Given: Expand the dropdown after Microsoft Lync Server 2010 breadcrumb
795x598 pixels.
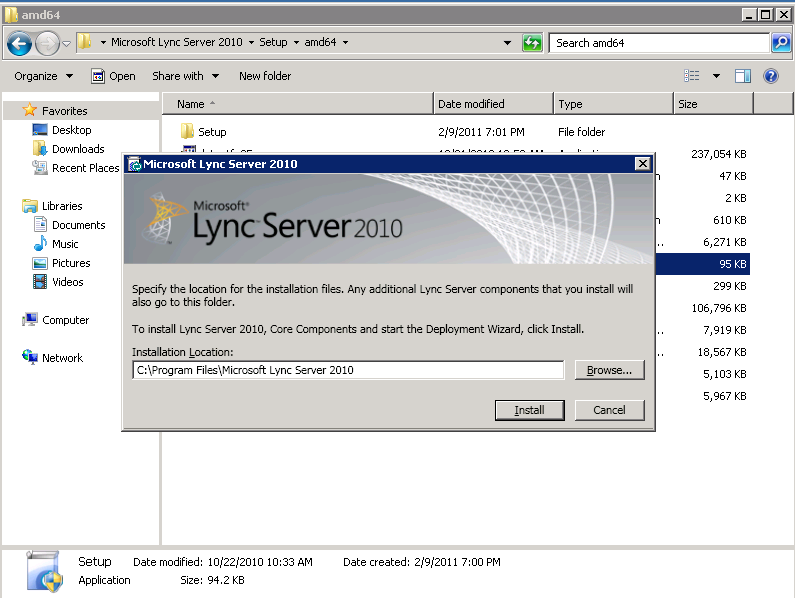Looking at the screenshot, I should [x=251, y=43].
